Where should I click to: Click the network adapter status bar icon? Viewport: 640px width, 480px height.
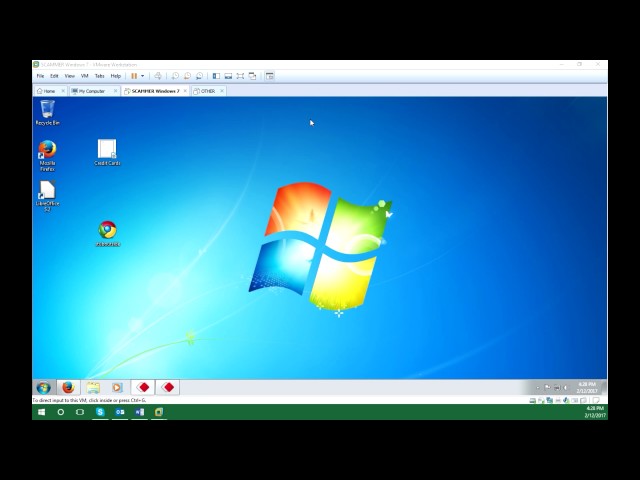pos(549,400)
